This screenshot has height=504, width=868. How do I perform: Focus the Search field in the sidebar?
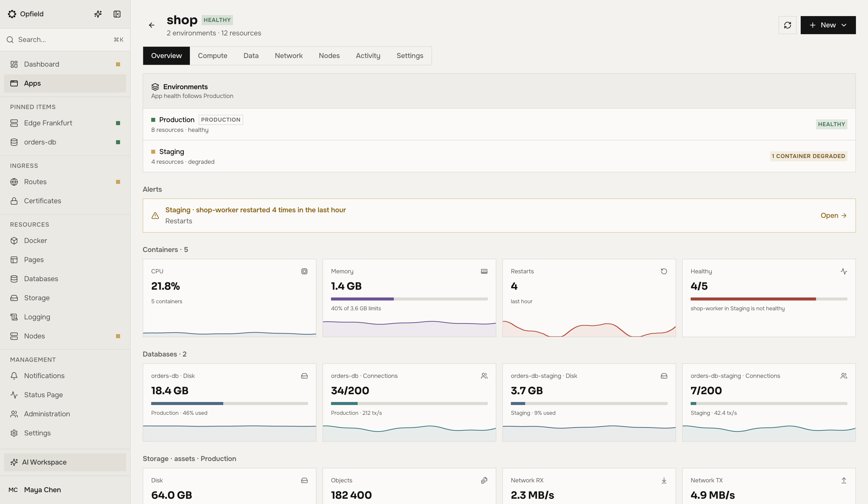click(65, 40)
